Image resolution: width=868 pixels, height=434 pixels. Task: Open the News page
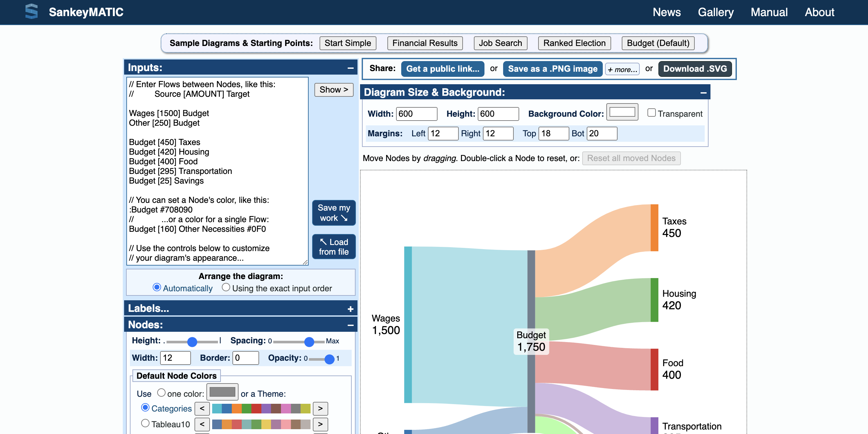[x=666, y=12]
